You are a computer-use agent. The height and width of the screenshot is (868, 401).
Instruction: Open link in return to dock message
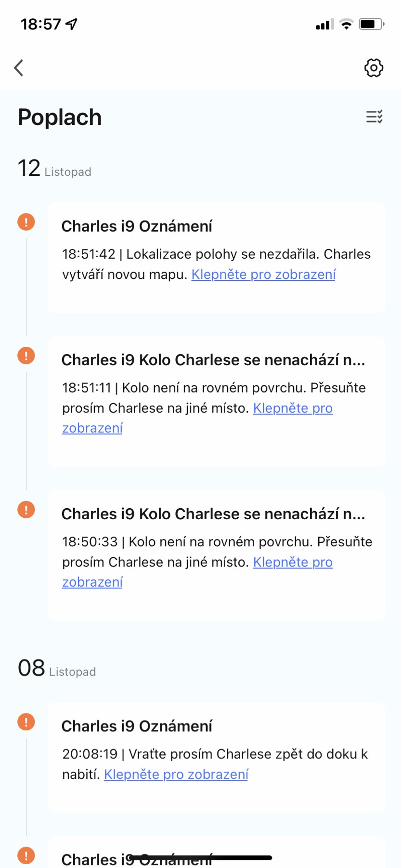pyautogui.click(x=176, y=775)
